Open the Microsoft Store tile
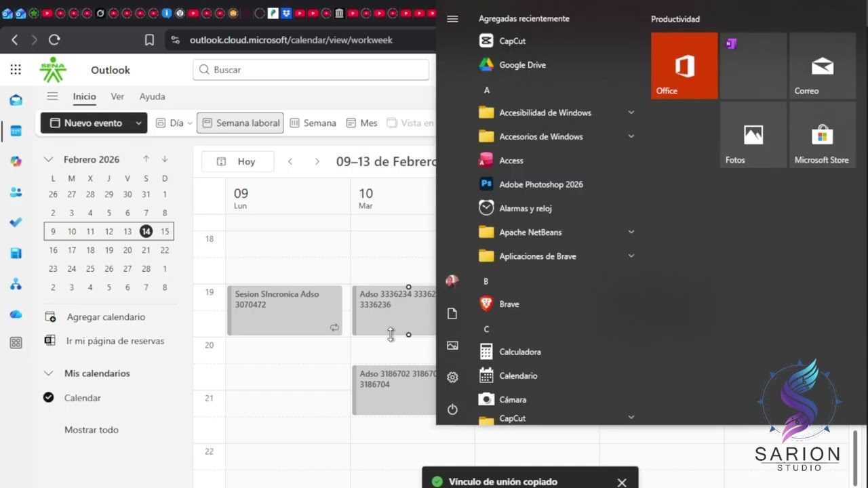Image resolution: width=868 pixels, height=488 pixels. coord(823,135)
